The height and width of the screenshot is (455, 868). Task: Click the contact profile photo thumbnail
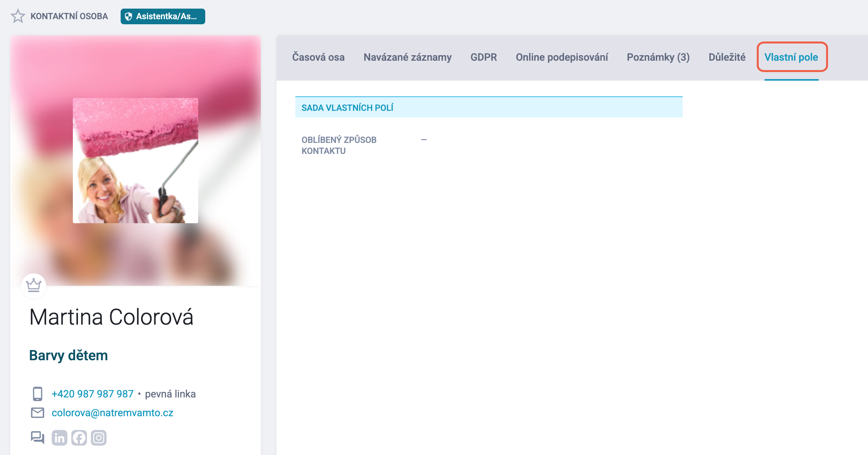136,161
